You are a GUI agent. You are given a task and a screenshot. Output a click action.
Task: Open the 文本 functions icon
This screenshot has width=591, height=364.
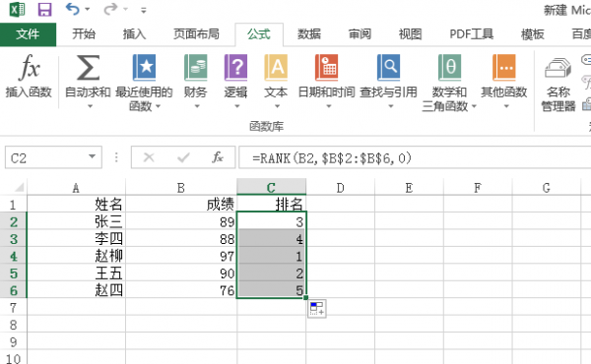click(276, 67)
